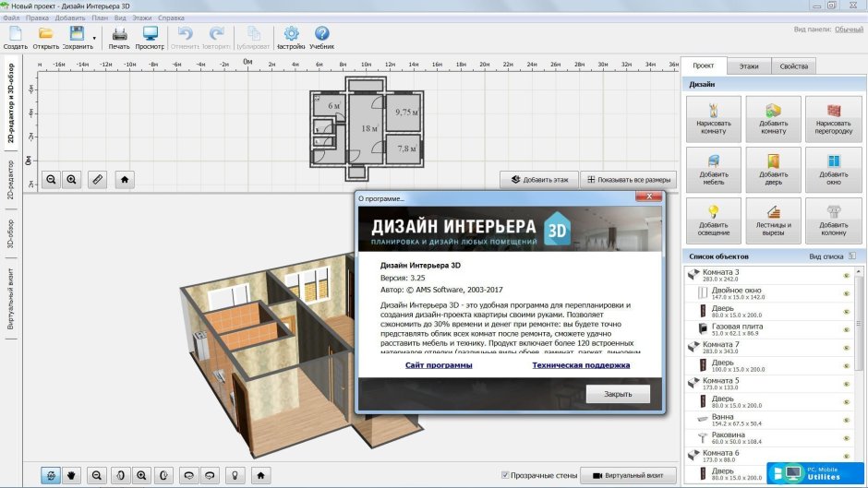Toggle the Вид списка list view icon
The width and height of the screenshot is (868, 488).
coord(852,256)
